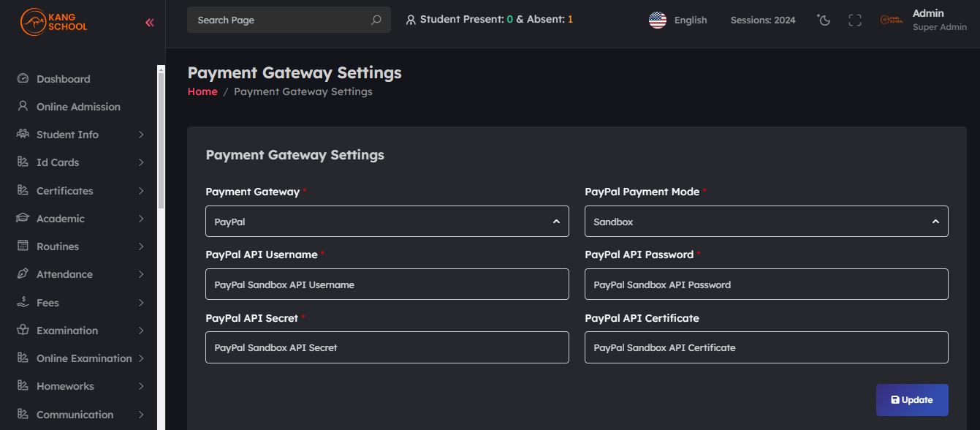Click the student attendance person icon
The width and height of the screenshot is (980, 430).
point(411,20)
